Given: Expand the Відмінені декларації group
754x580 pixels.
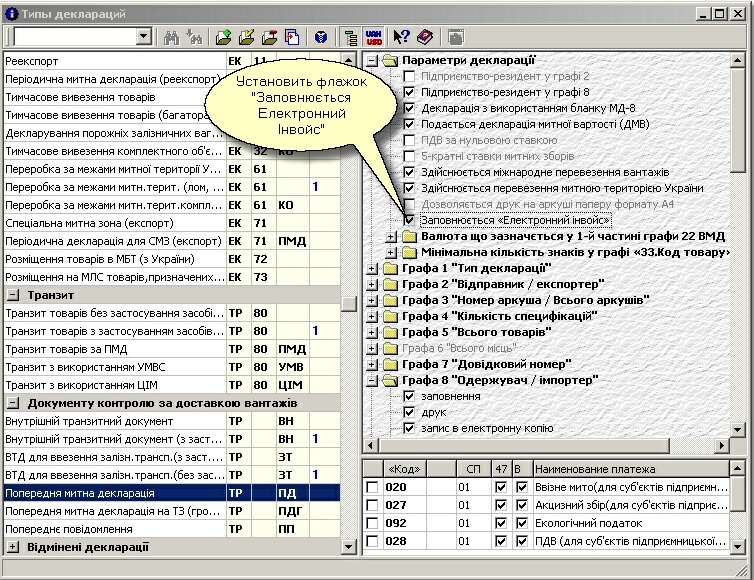Looking at the screenshot, I should pos(13,547).
